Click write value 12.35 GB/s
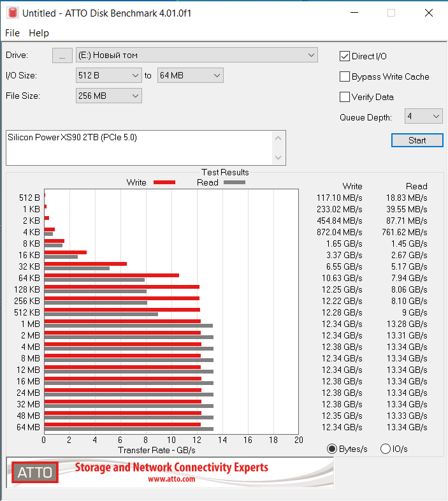Screen dimensions: 448x501 coord(342,416)
